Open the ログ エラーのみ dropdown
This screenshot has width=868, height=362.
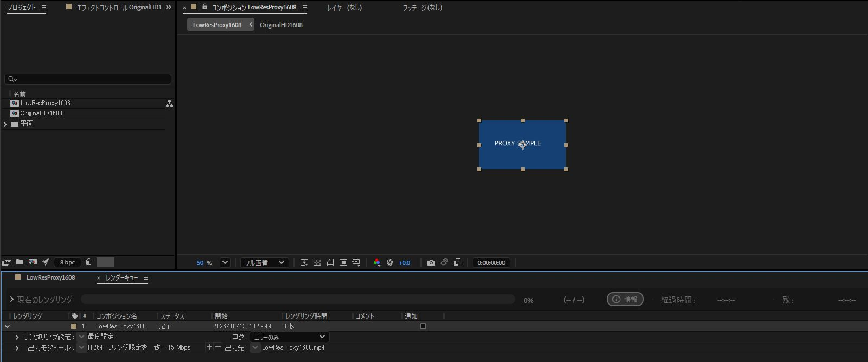coord(290,337)
